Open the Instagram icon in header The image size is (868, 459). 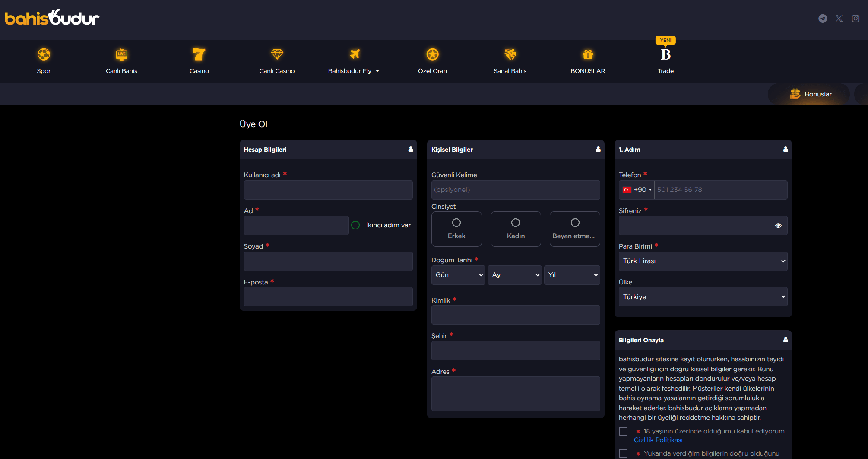[x=855, y=19]
